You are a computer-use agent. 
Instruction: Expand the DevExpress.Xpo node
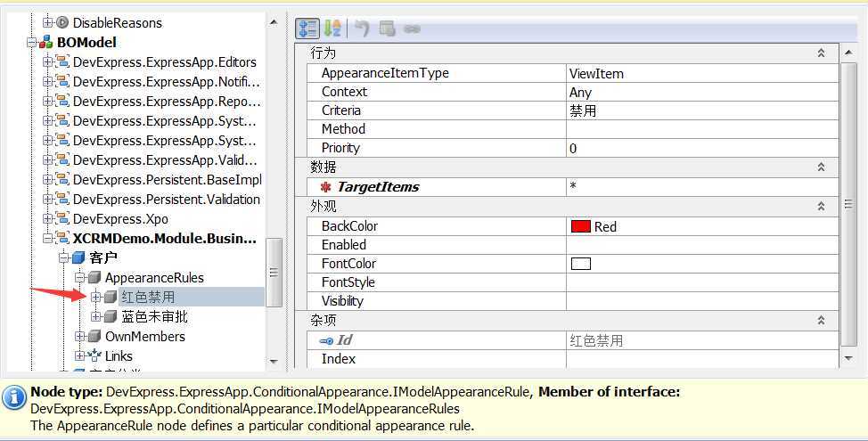pos(47,218)
